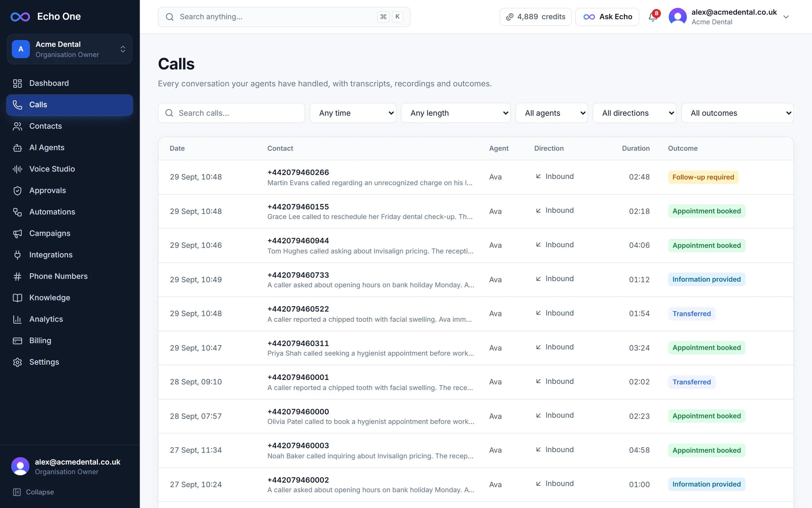Click the Contacts people icon
This screenshot has width=812, height=508.
tap(17, 126)
